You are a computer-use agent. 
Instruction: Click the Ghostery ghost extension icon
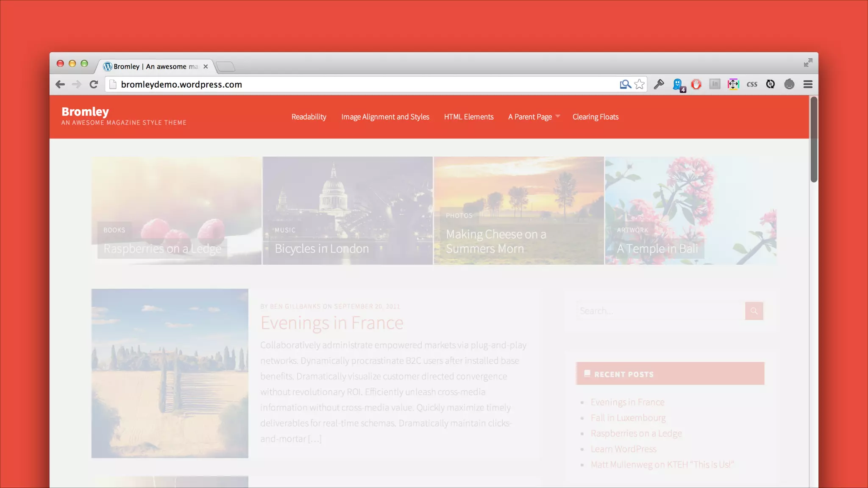tap(678, 84)
